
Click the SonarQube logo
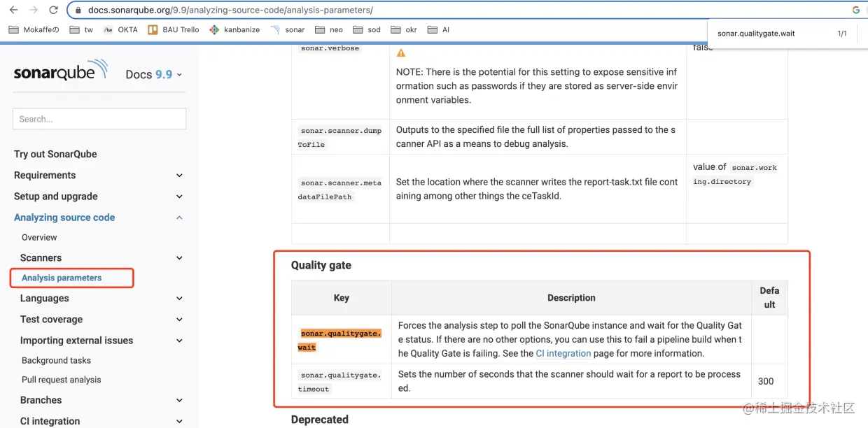(61, 71)
